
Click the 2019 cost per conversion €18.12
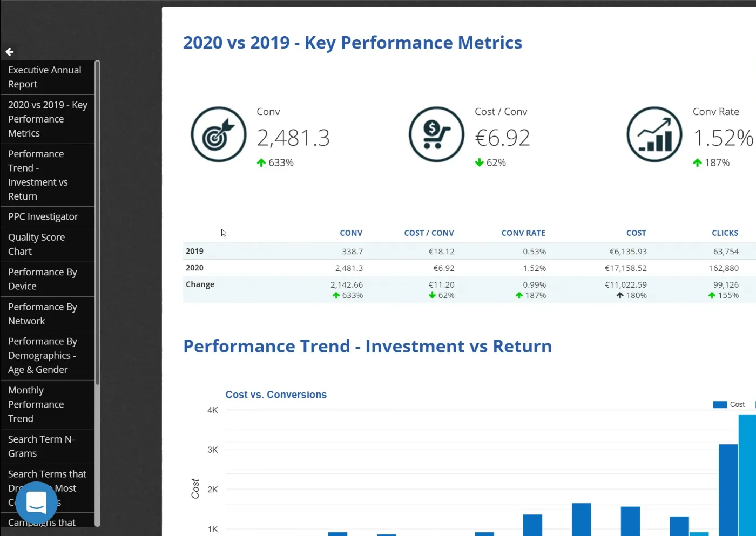coord(442,252)
